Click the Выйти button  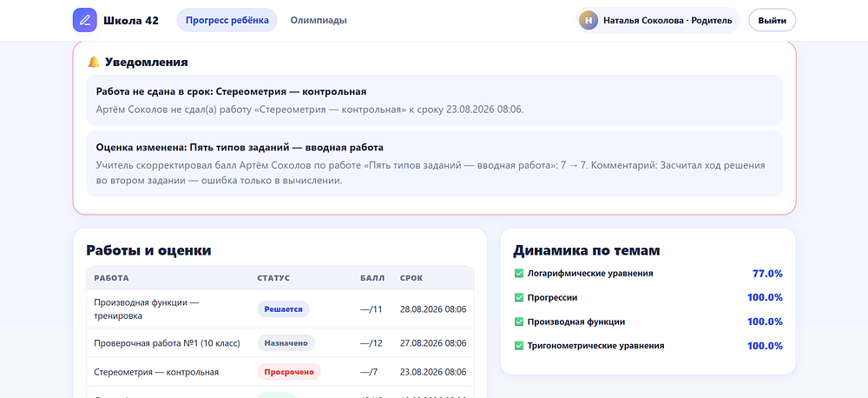(x=773, y=21)
